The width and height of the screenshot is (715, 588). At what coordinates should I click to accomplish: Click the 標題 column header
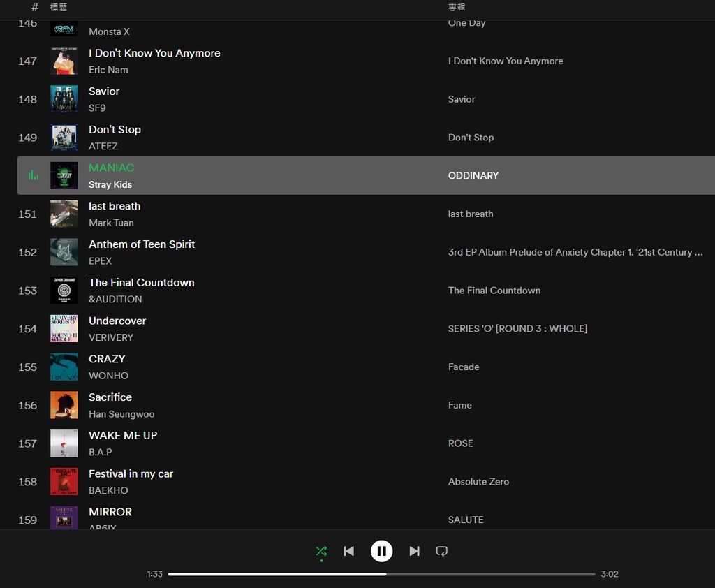[x=59, y=7]
